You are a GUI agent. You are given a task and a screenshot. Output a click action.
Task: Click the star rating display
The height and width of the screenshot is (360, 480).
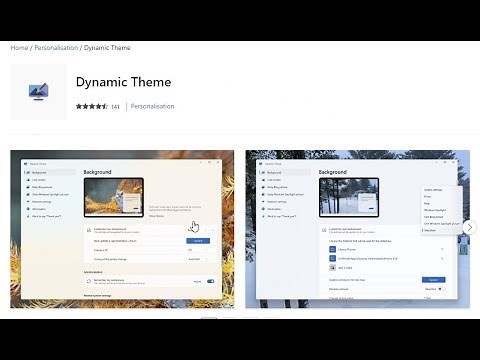(92, 106)
